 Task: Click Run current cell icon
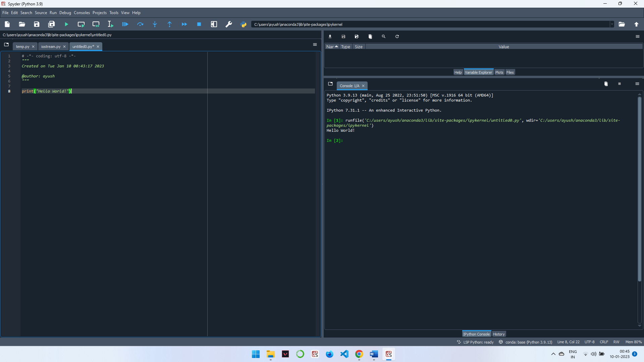tap(81, 24)
